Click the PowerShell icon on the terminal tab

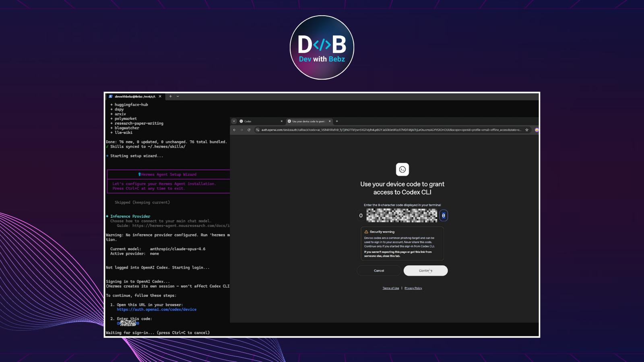111,97
